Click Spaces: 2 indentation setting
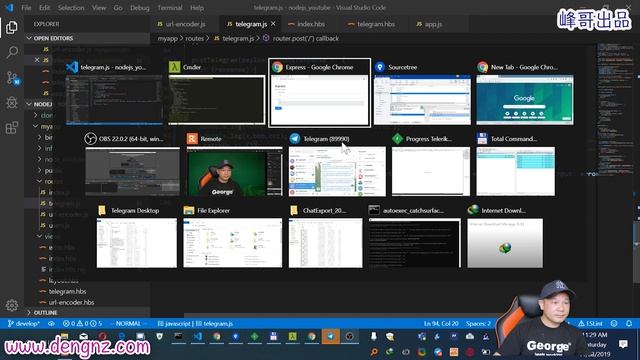640x360 pixels. pyautogui.click(x=478, y=324)
